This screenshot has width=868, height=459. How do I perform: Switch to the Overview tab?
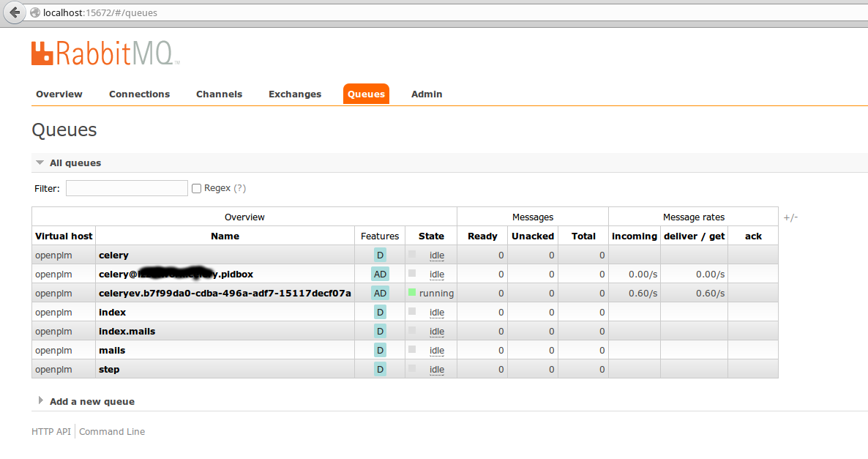pyautogui.click(x=59, y=94)
